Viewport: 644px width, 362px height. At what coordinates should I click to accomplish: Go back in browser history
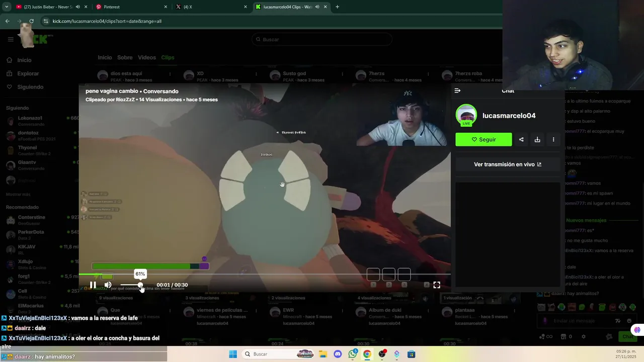(7, 21)
